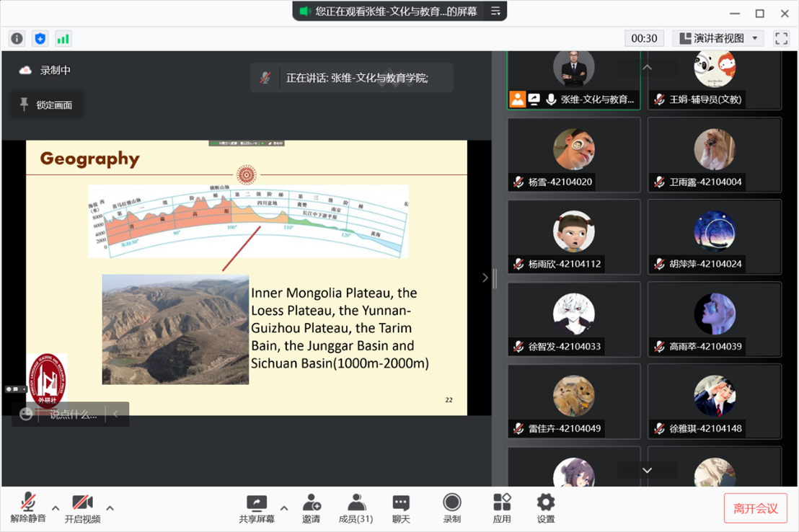Screen dimensions: 799x532
Task: Expand audio options arrow beside 解除静音
Action: tap(56, 507)
